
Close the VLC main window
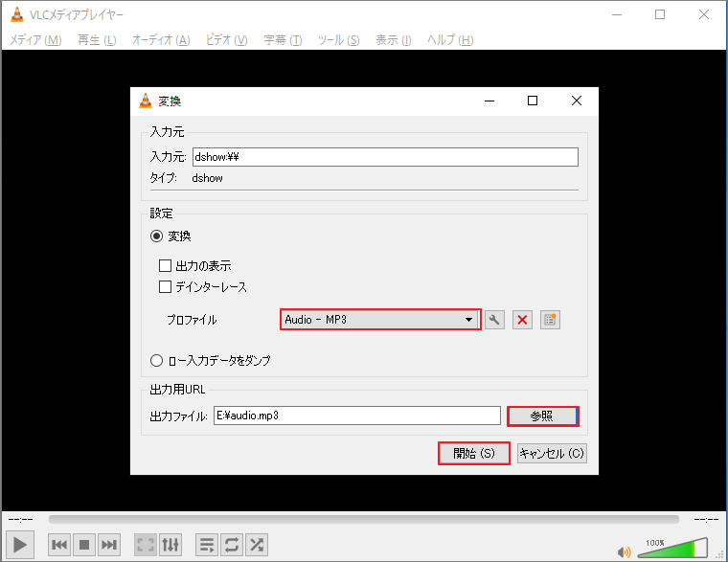pos(704,14)
